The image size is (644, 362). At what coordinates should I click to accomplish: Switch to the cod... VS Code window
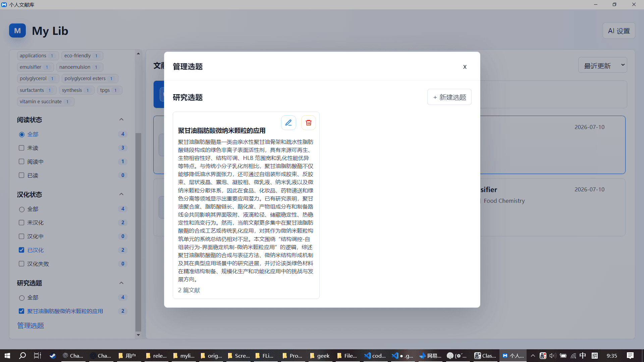pos(375,356)
